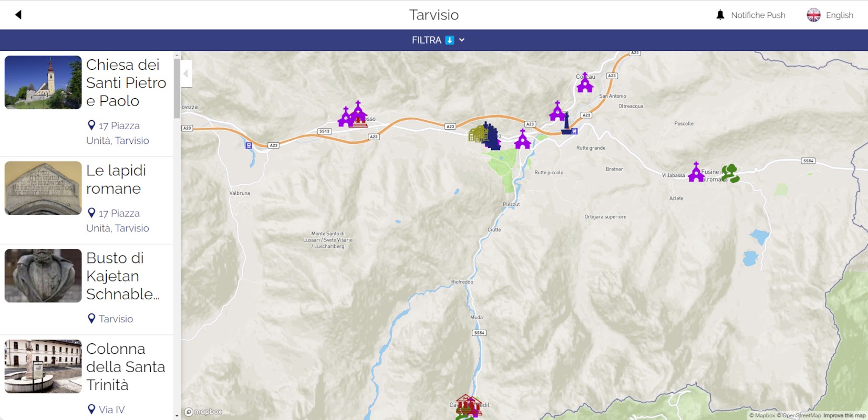Viewport: 868px width, 420px height.
Task: Click the Notifiche Push bell icon
Action: (x=720, y=15)
